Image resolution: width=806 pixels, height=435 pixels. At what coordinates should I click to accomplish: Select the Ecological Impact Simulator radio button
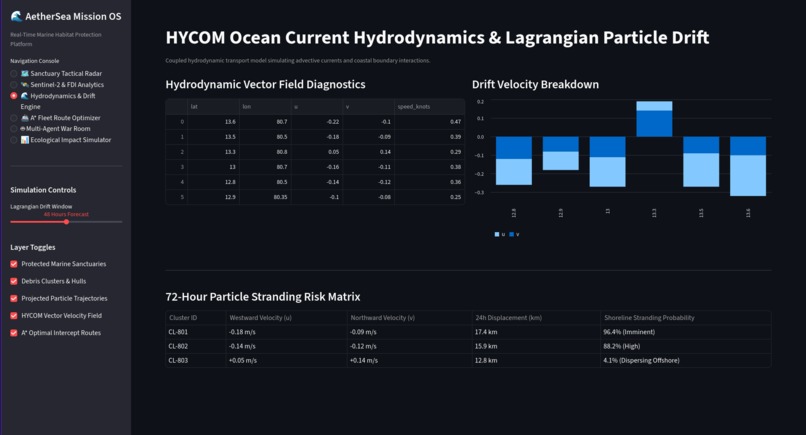tap(14, 140)
